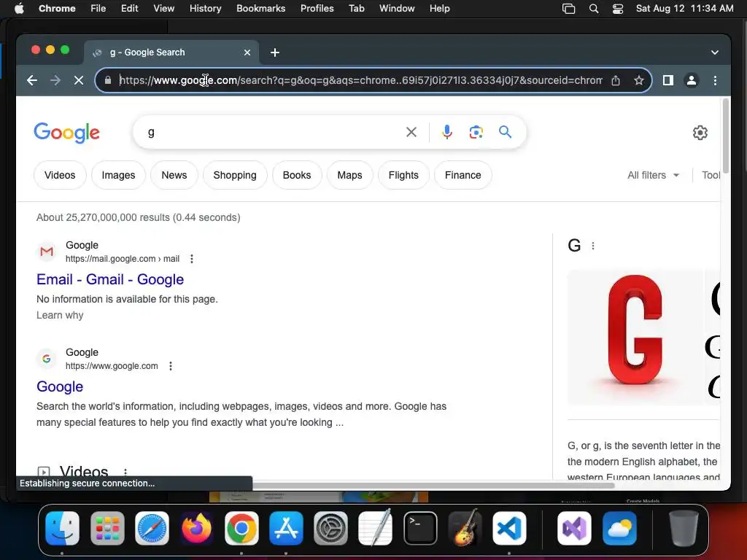Open Google quick settings gear
The width and height of the screenshot is (747, 560).
point(700,133)
